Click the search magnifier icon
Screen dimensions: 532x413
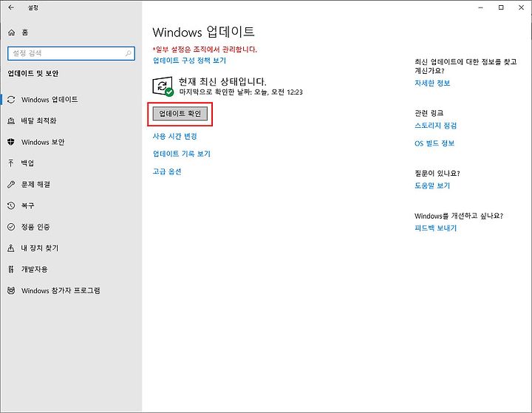click(129, 53)
